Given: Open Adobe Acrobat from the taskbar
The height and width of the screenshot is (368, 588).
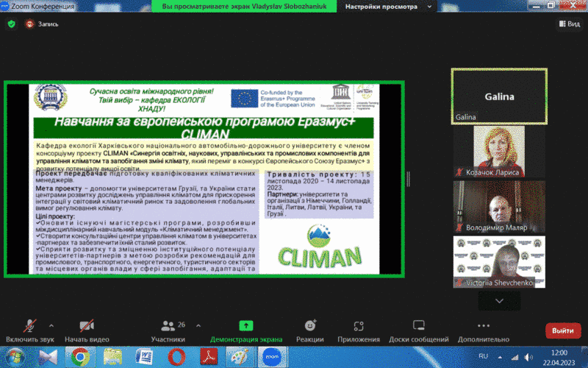Looking at the screenshot, I should click(209, 357).
